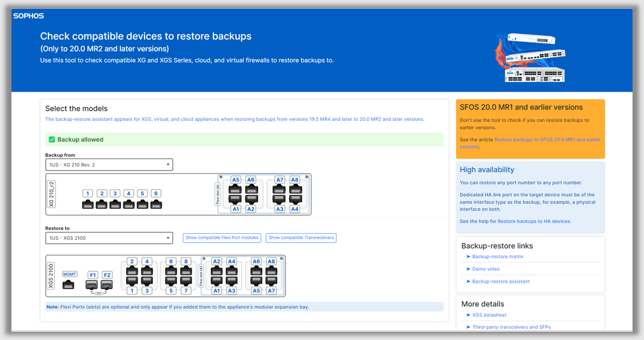
Task: Open Restore backups to HA devices link
Action: (534, 222)
